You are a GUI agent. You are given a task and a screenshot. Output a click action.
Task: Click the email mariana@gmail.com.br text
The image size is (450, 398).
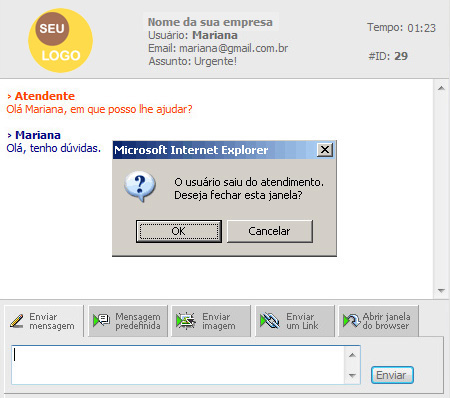[x=234, y=48]
